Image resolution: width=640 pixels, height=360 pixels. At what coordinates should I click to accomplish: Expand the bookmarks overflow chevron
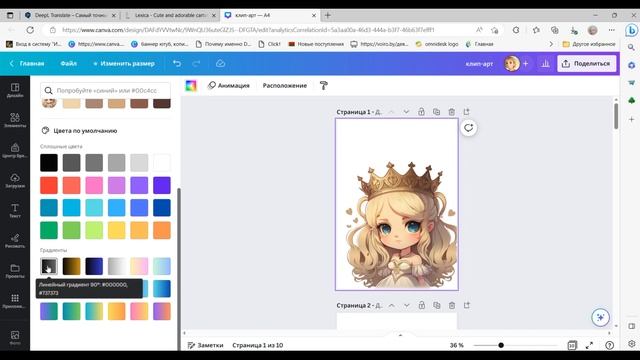pyautogui.click(x=551, y=44)
